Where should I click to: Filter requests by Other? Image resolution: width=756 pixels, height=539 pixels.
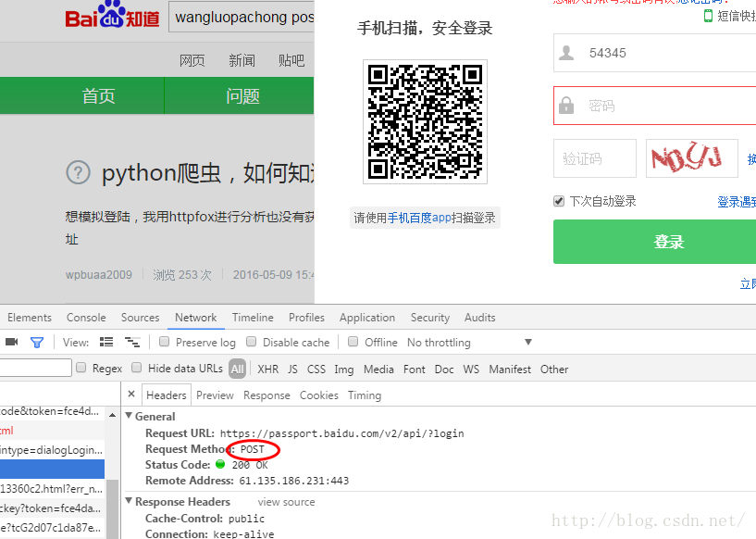tap(554, 370)
